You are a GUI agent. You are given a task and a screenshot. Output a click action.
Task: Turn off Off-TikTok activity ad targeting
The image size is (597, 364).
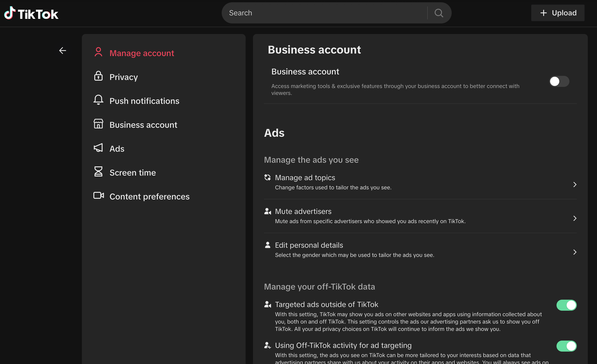tap(566, 346)
